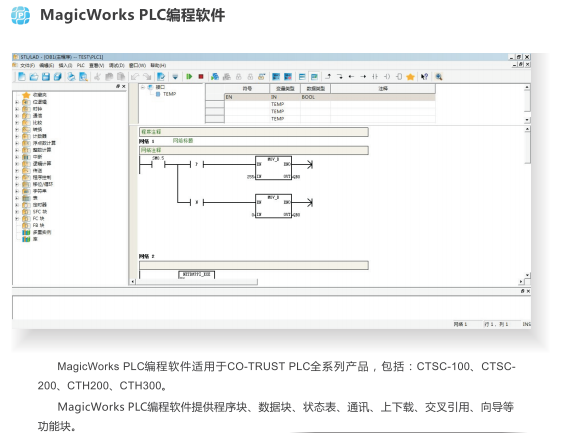This screenshot has height=433, width=569.
Task: Select the 收藏夹 star tree item
Action: [x=34, y=95]
